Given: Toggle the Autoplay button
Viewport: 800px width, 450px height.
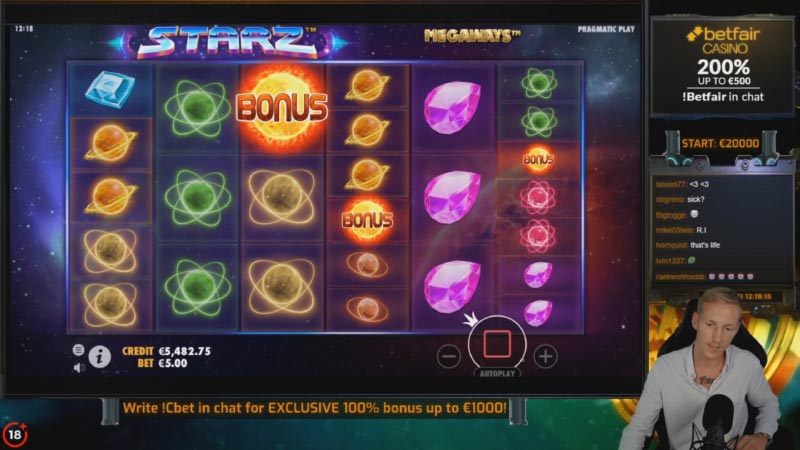Looking at the screenshot, I should click(497, 373).
